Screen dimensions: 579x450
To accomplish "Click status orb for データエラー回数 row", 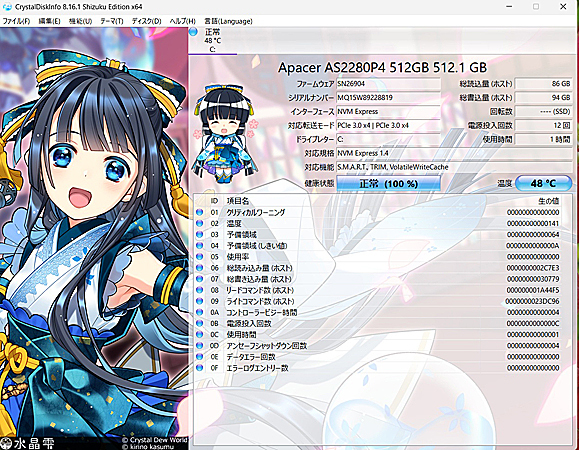I will click(199, 357).
